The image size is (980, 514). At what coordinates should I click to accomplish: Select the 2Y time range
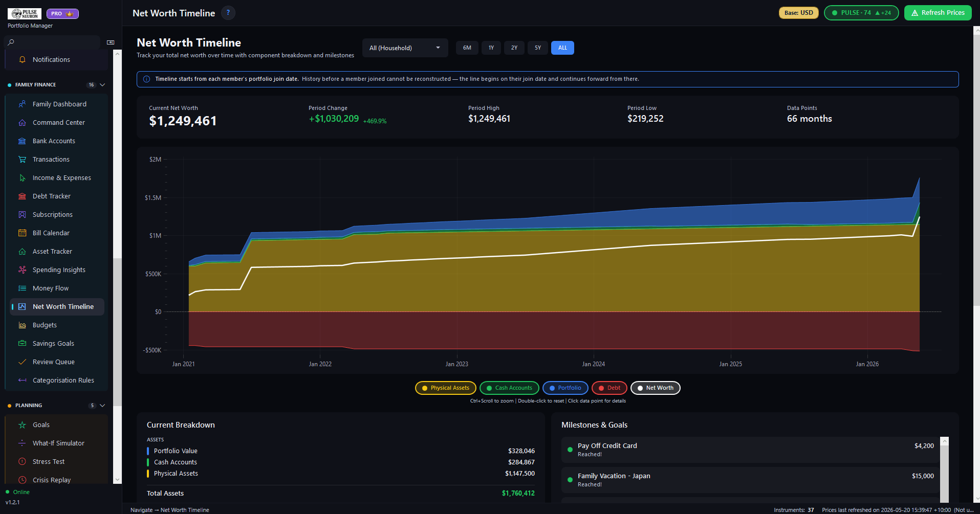point(514,48)
